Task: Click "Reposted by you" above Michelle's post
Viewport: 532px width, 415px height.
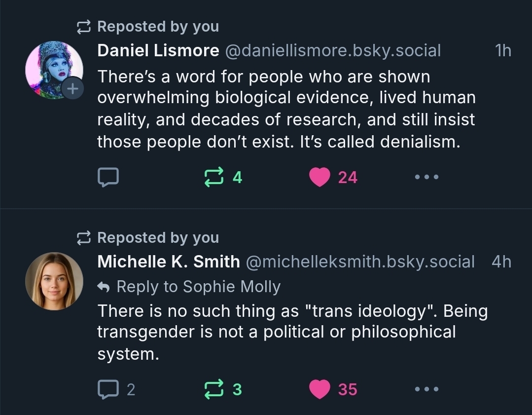Action: [x=158, y=238]
